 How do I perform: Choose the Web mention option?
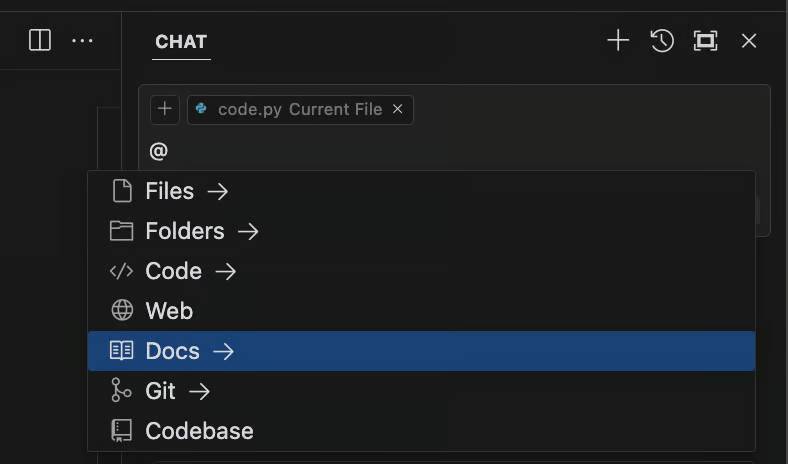coord(169,311)
